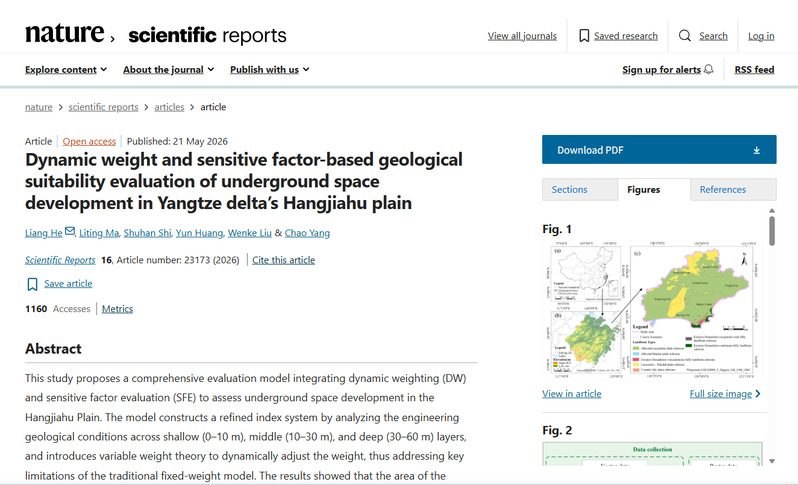Click the Published: 21 May 2026 date
The height and width of the screenshot is (485, 798).
click(177, 141)
